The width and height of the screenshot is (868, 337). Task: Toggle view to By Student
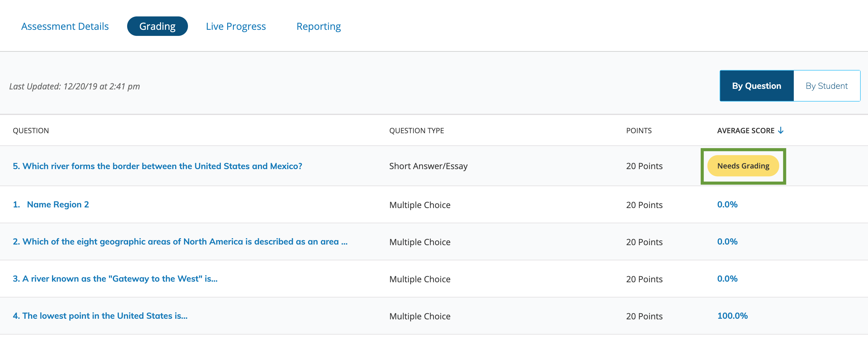tap(826, 86)
